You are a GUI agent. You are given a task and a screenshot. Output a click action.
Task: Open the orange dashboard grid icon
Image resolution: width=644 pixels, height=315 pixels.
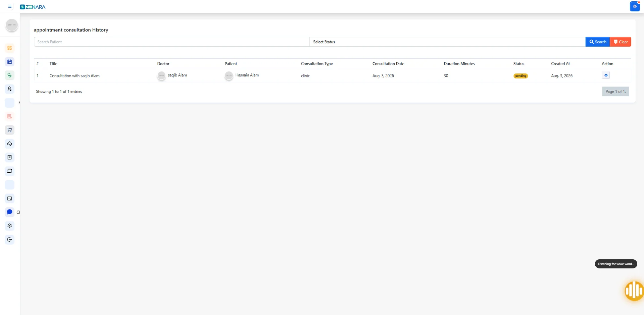10,48
